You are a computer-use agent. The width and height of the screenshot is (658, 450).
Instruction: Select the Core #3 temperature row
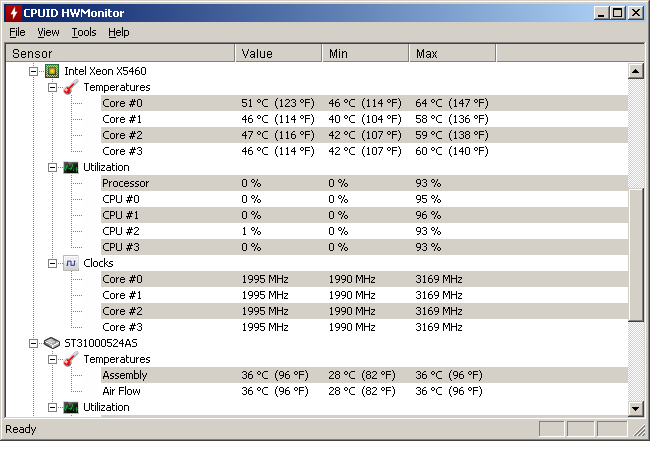pyautogui.click(x=364, y=151)
